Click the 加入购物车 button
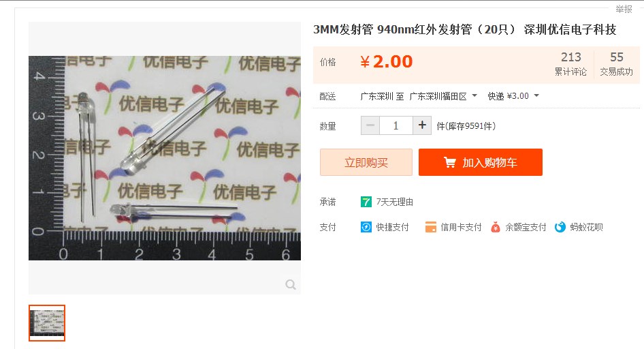Viewport: 644px width, 349px height. tap(481, 162)
